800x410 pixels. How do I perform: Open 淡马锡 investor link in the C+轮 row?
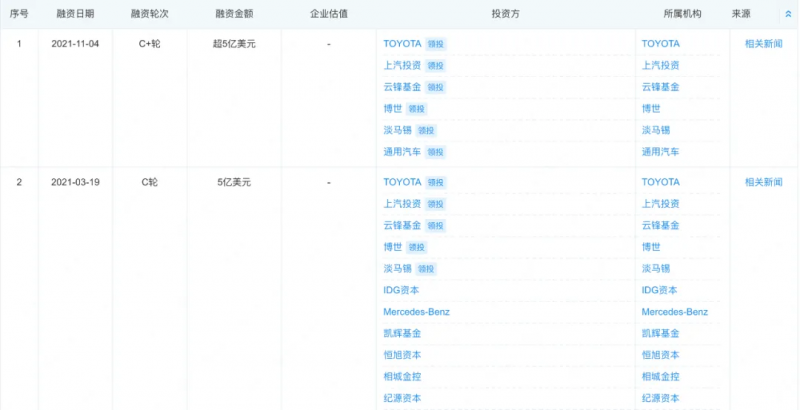397,131
